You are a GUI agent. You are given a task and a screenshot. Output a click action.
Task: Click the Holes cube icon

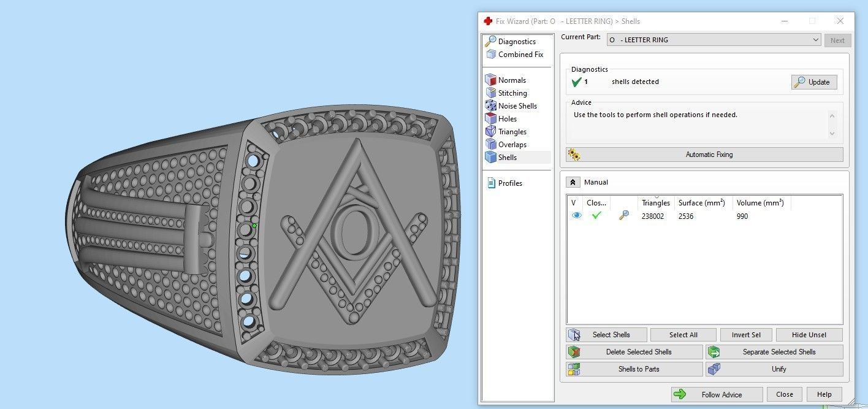tap(490, 118)
